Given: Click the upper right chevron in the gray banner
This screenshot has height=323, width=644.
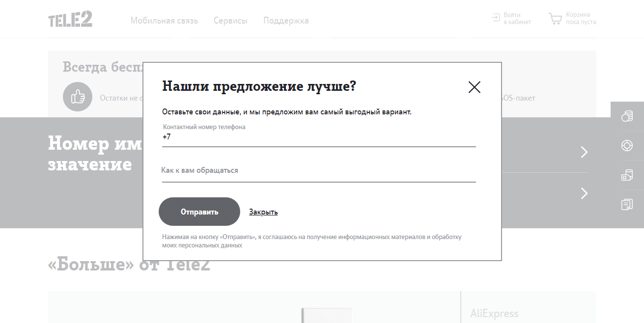Looking at the screenshot, I should click(584, 152).
